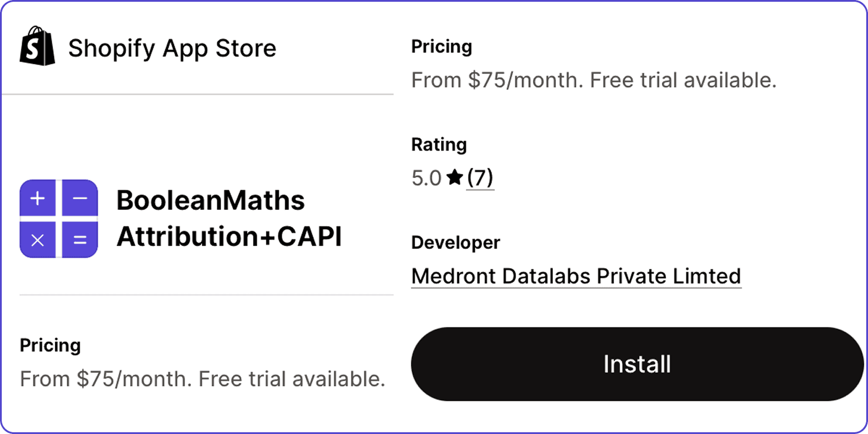This screenshot has height=434, width=868.
Task: Select the left Pricing heading
Action: point(50,346)
